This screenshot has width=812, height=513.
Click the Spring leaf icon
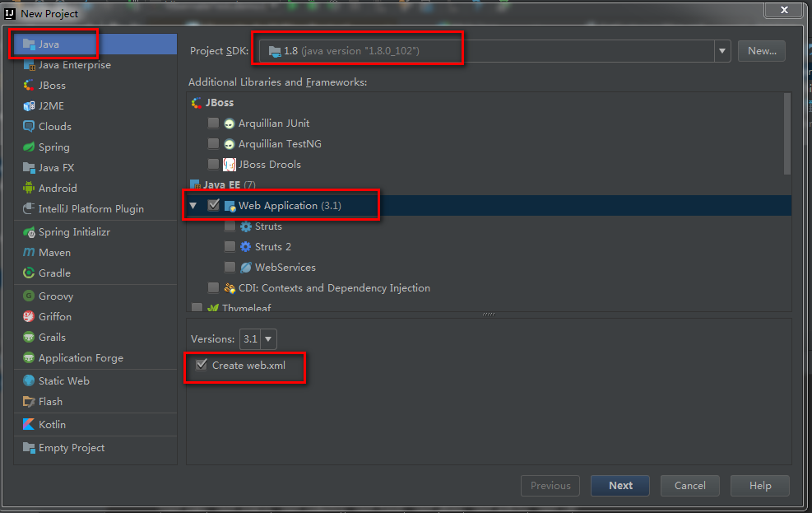coord(29,147)
